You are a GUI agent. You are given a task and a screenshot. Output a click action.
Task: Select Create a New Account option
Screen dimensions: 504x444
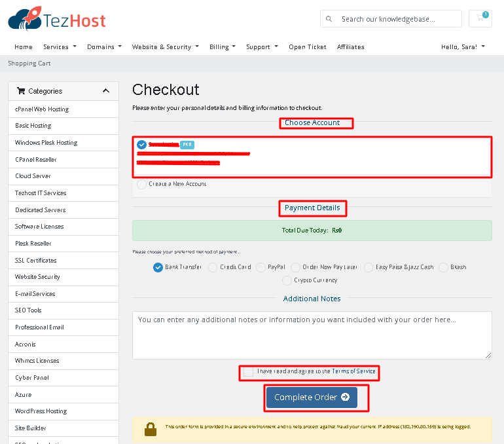[142, 184]
